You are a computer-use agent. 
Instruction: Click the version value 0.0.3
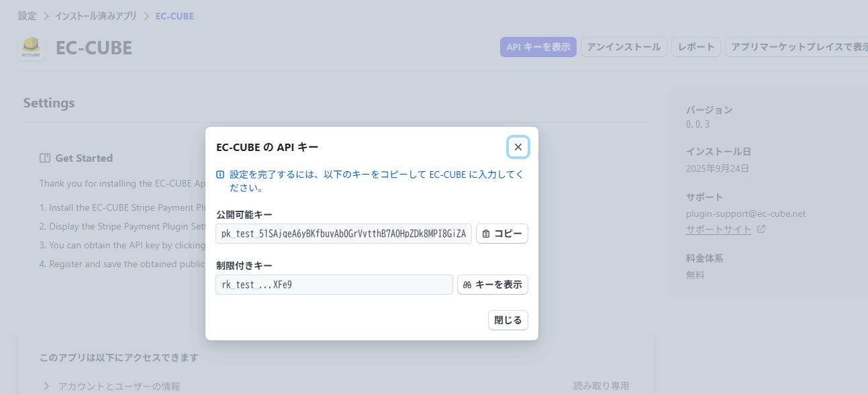697,124
